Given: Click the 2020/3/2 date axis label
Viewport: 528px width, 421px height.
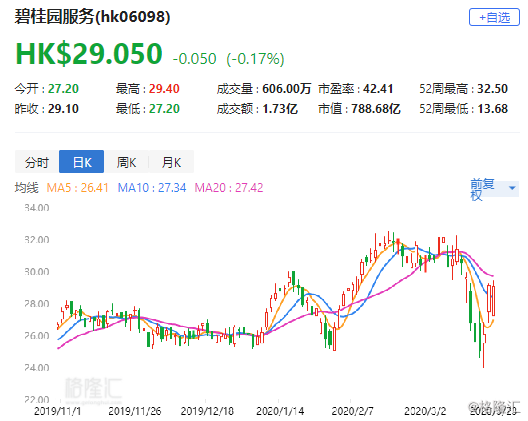Looking at the screenshot, I should [425, 411].
